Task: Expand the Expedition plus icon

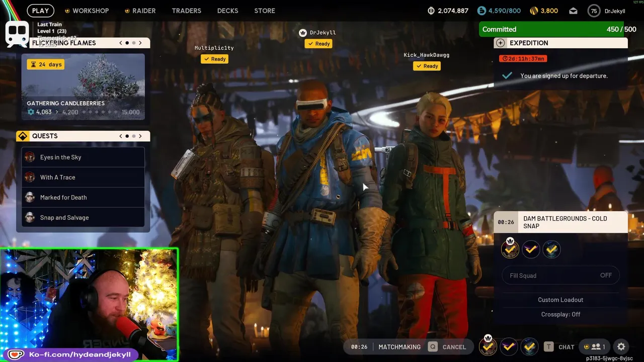Action: pyautogui.click(x=500, y=43)
